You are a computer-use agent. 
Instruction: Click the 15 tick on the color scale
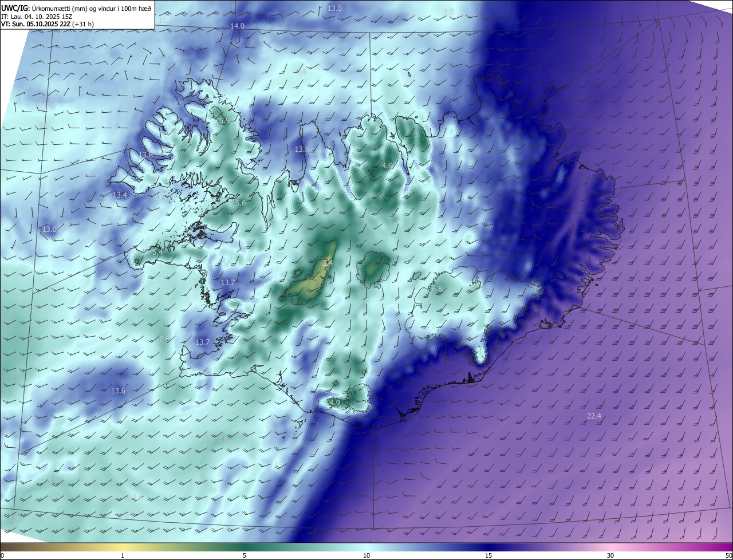coord(488,555)
